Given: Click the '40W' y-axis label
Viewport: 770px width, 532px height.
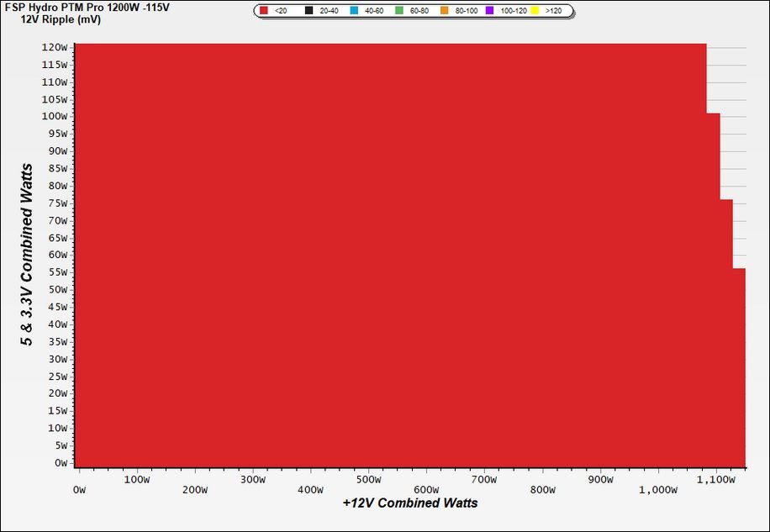Looking at the screenshot, I should [57, 324].
